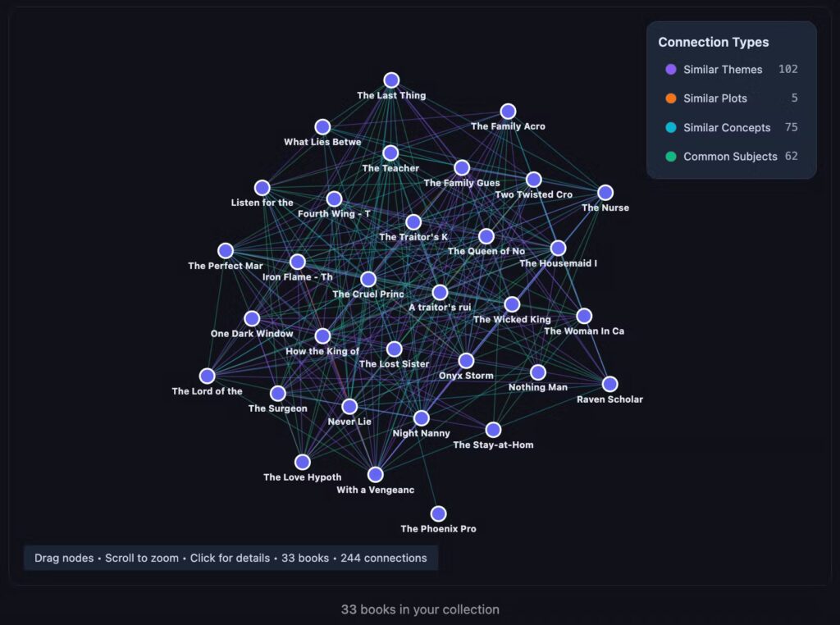Open The Love Hypoth node details
The image size is (840, 625).
(303, 462)
